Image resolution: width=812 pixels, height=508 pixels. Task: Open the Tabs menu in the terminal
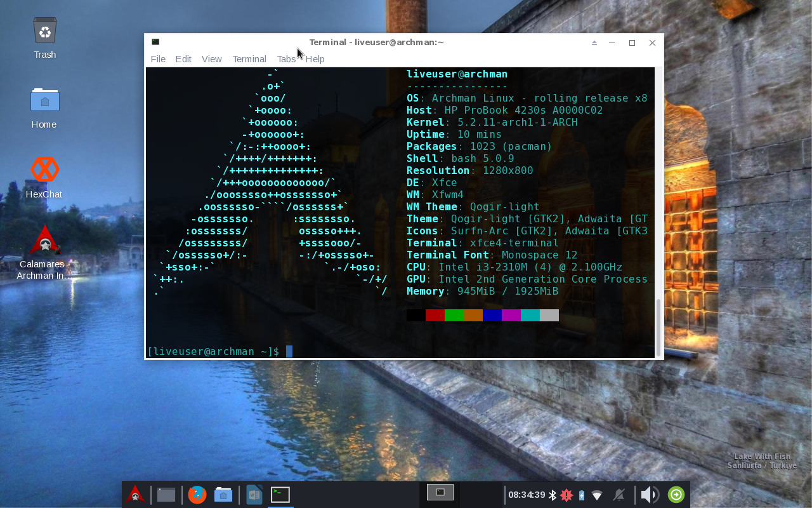tap(286, 59)
